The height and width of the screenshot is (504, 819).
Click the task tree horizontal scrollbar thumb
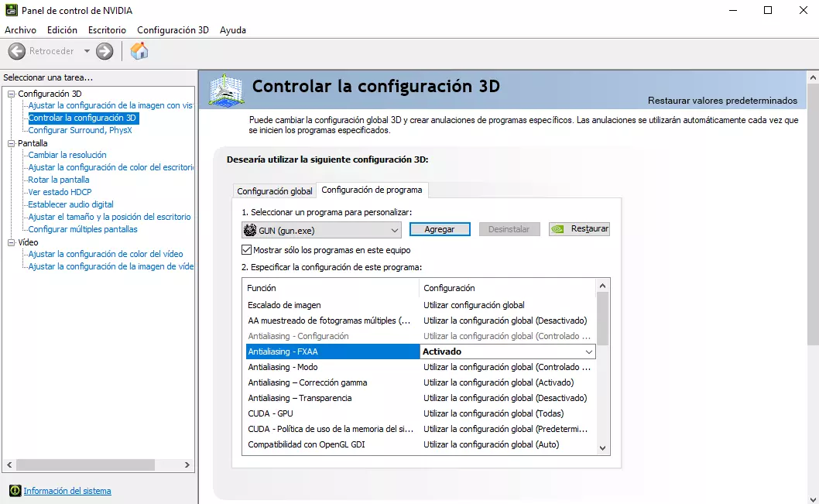(x=85, y=465)
